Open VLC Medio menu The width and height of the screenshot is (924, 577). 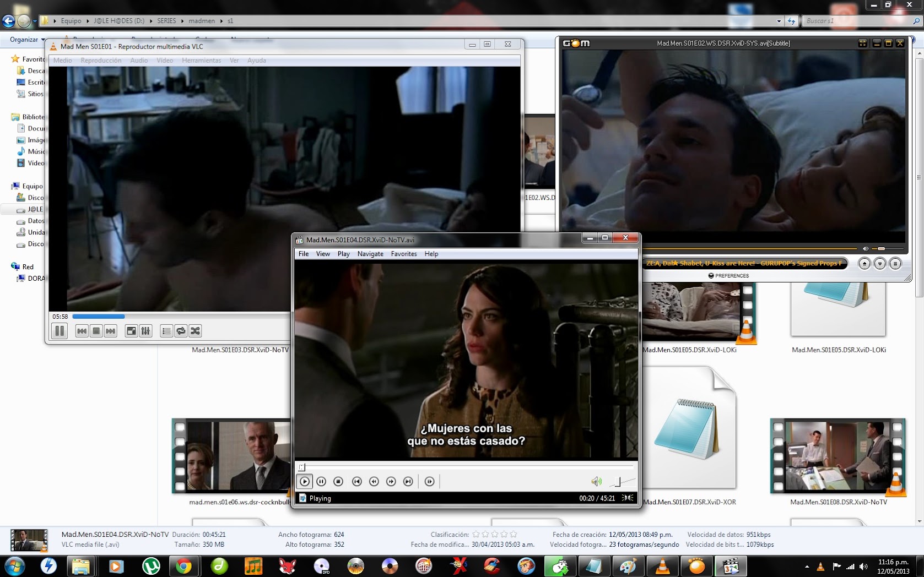click(x=62, y=61)
